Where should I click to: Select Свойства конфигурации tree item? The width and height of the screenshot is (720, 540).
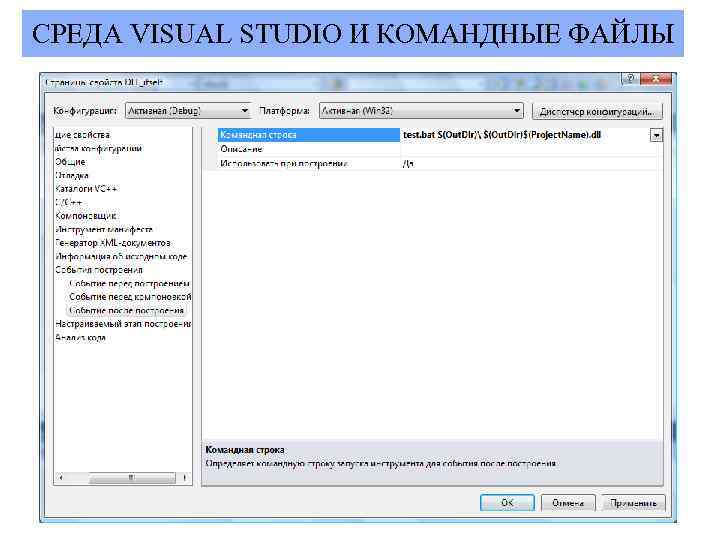[99, 148]
